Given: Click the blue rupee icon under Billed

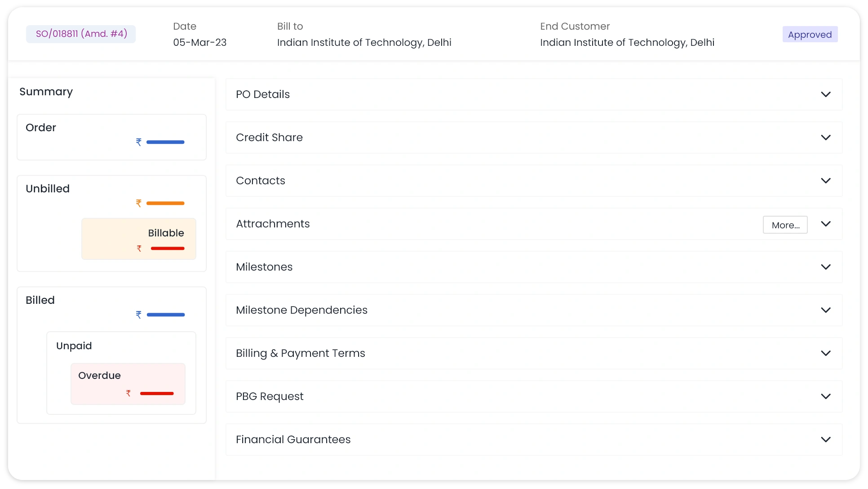Looking at the screenshot, I should coord(139,315).
